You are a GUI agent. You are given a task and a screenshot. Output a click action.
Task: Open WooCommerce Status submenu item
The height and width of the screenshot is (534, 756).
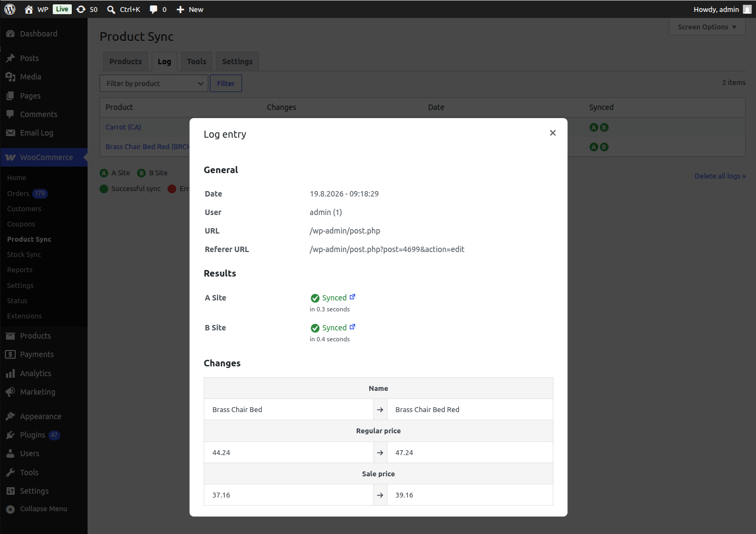[x=17, y=301]
